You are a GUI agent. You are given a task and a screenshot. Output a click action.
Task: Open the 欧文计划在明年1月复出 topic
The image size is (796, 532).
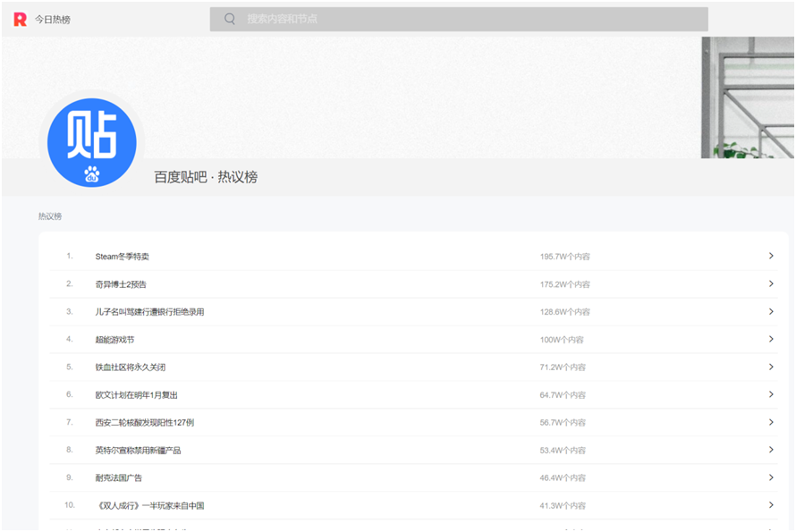(x=137, y=395)
